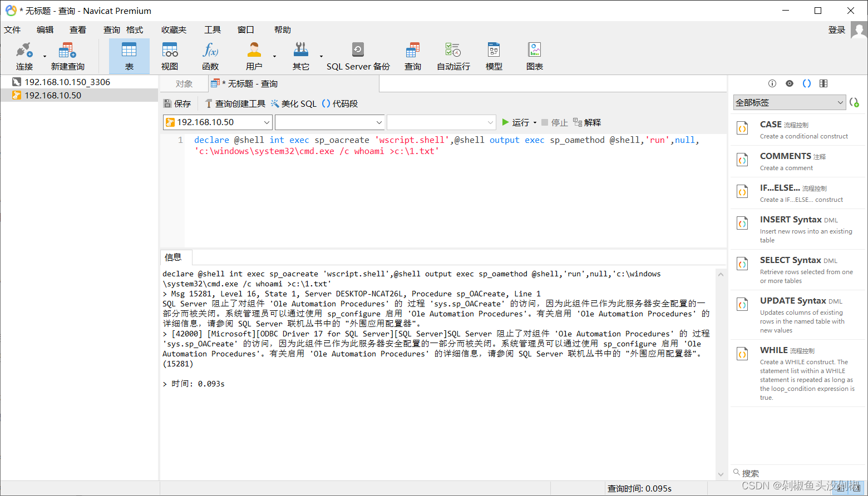Click the WHILE snippet icon
This screenshot has width=868, height=496.
pos(742,354)
